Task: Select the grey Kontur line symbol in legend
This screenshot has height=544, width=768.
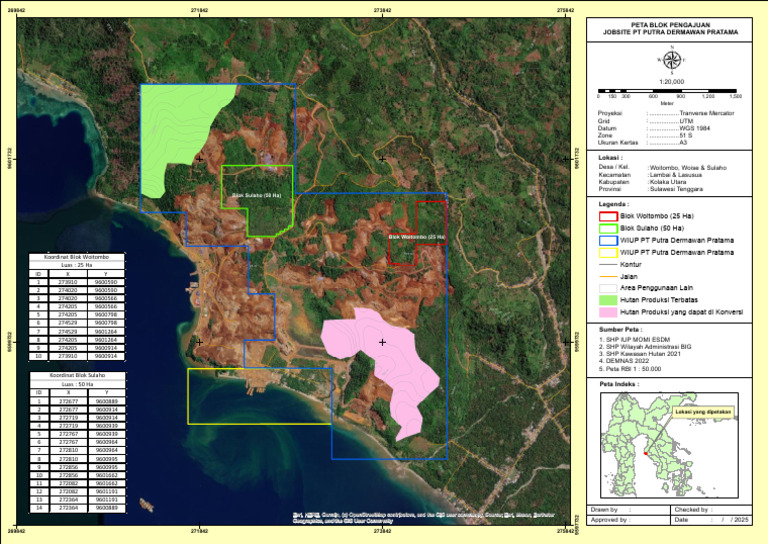Action: (x=608, y=264)
